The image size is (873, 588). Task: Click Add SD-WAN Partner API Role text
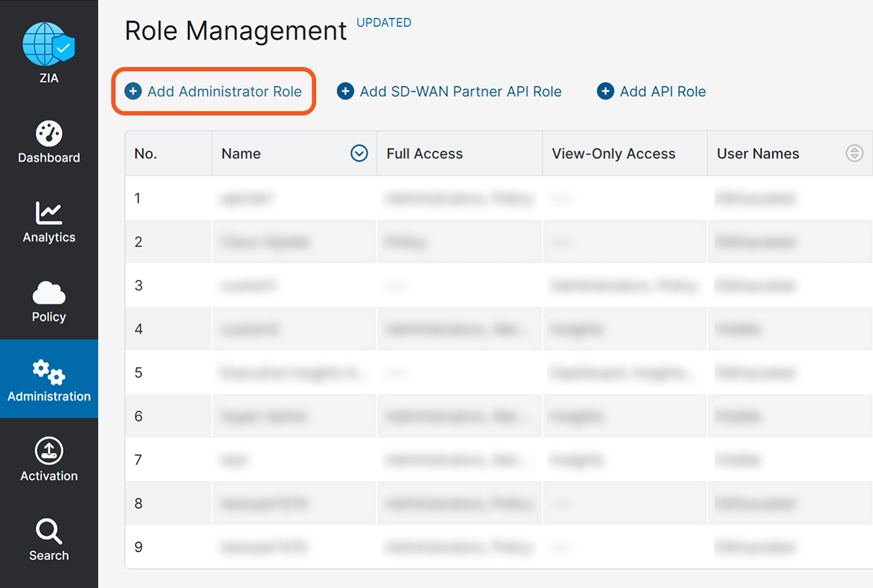[x=460, y=92]
